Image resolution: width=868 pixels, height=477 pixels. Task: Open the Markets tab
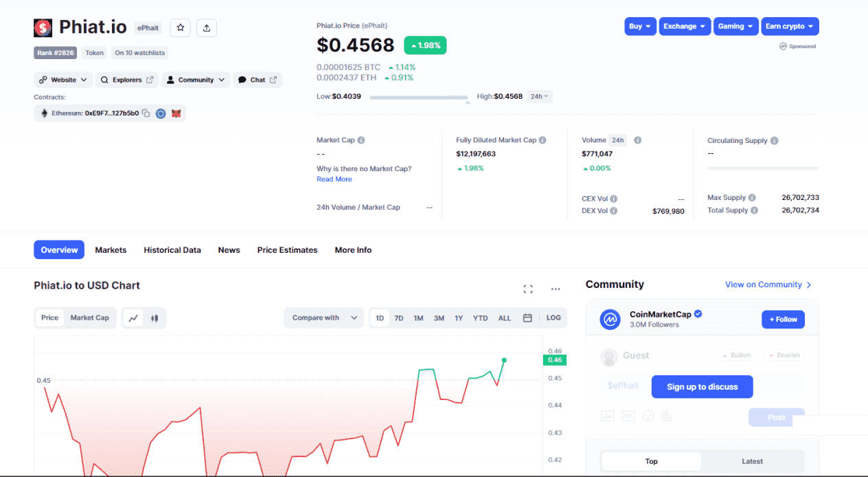[x=111, y=250]
